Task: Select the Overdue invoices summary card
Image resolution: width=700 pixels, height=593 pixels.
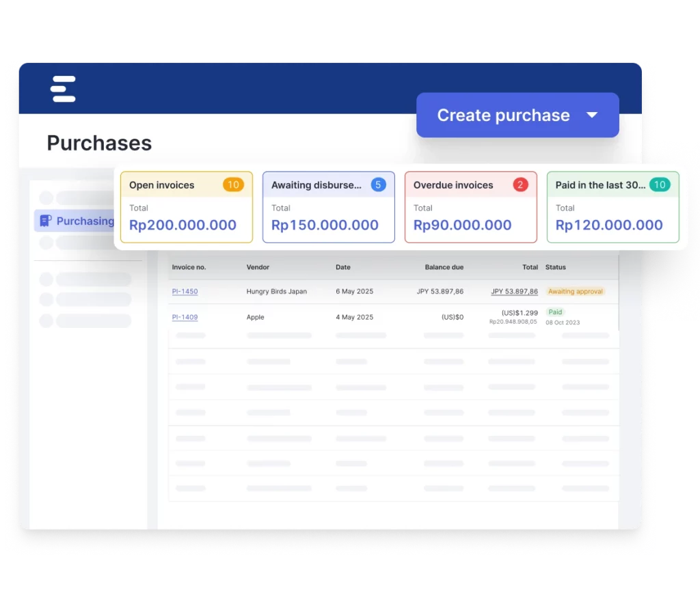Action: coord(470,208)
